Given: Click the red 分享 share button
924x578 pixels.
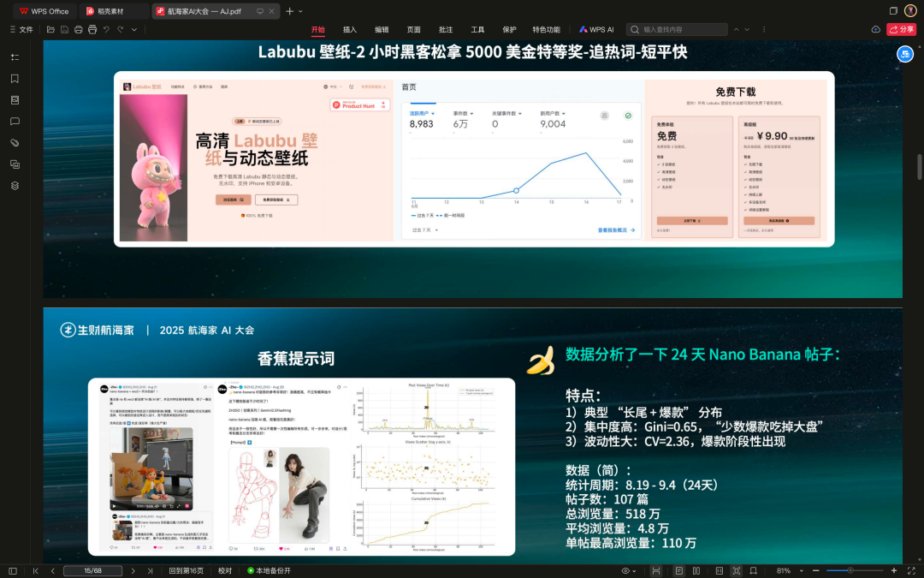Looking at the screenshot, I should 901,29.
